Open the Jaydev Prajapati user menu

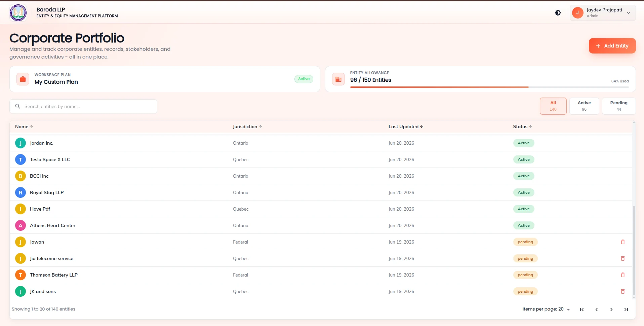pos(602,13)
